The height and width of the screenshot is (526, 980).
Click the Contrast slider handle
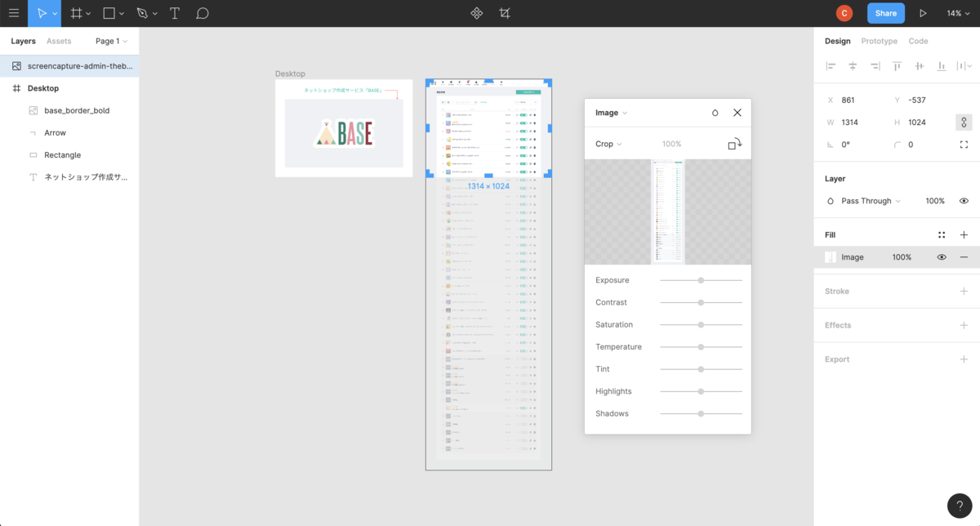pos(701,302)
